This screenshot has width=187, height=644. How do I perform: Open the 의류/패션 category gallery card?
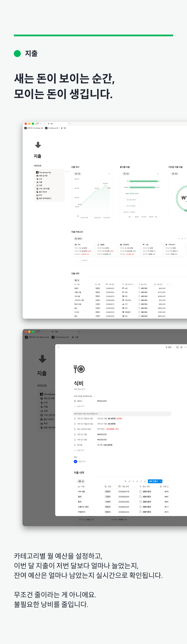[x=129, y=250]
